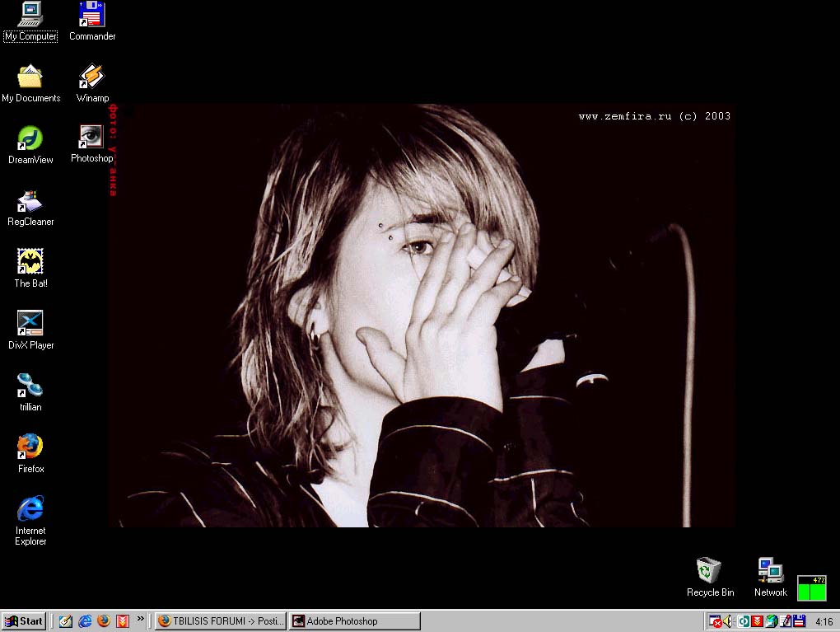
Task: Select the Commander floppy disk shortcut
Action: (x=92, y=15)
